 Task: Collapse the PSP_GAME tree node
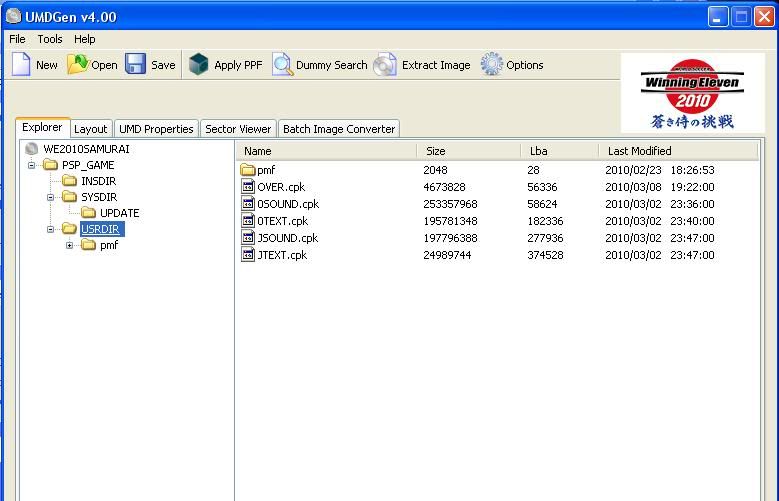click(32, 165)
